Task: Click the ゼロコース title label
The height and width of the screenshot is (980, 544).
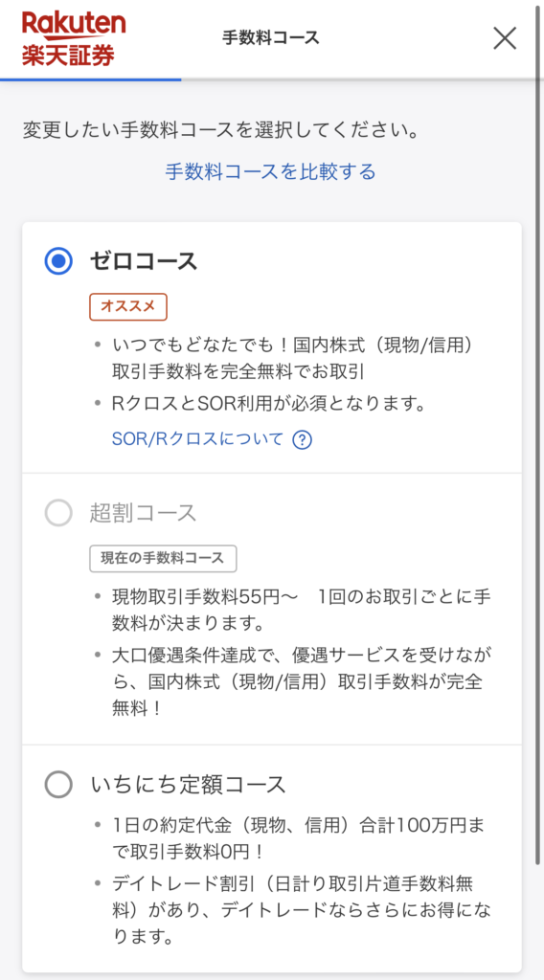Action: [144, 261]
